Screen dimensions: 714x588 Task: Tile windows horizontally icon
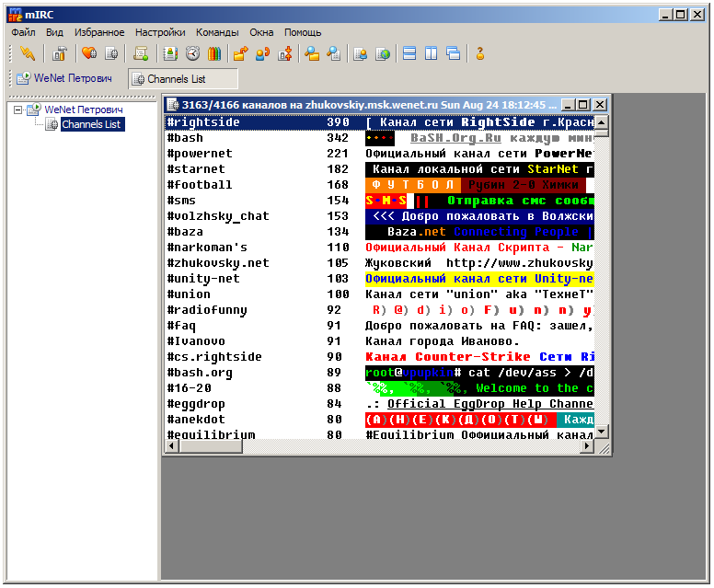[x=409, y=53]
